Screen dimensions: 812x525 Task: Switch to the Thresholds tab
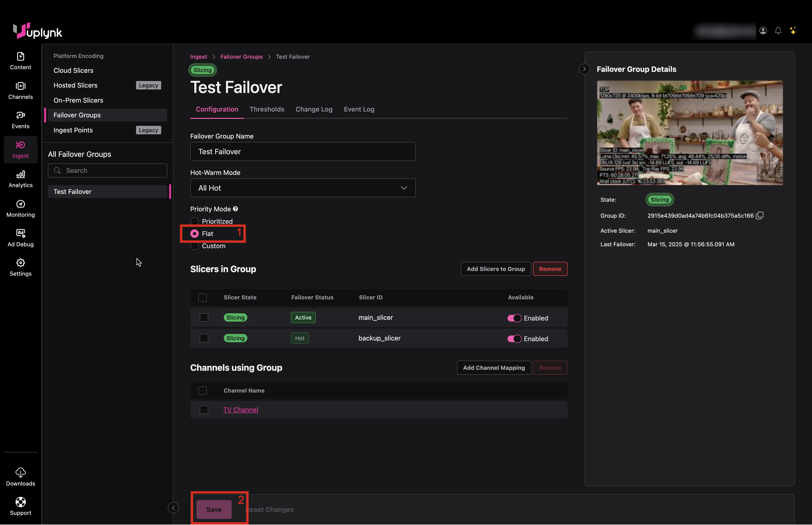pyautogui.click(x=267, y=109)
